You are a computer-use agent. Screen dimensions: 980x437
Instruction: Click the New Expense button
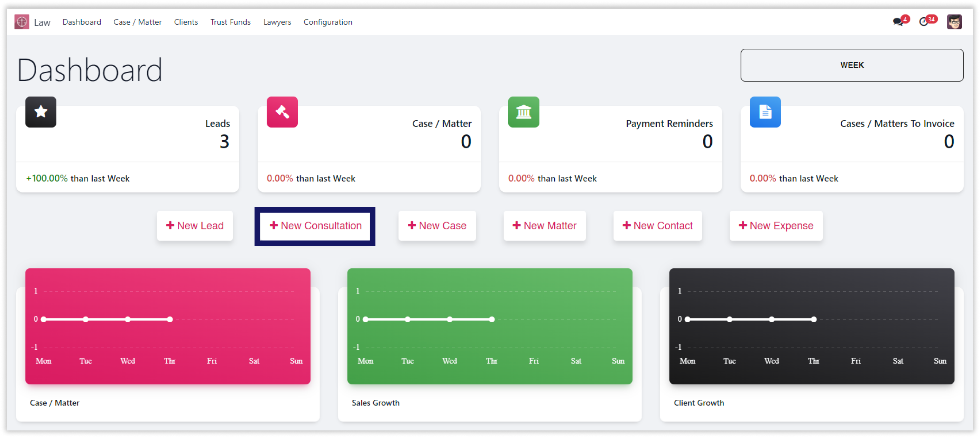(x=776, y=225)
